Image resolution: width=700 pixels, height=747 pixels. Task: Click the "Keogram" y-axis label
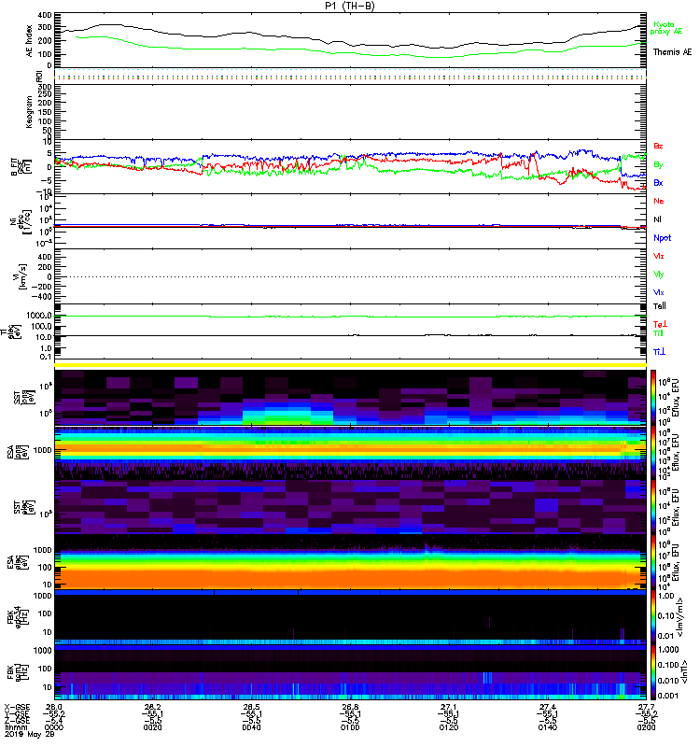tap(29, 112)
